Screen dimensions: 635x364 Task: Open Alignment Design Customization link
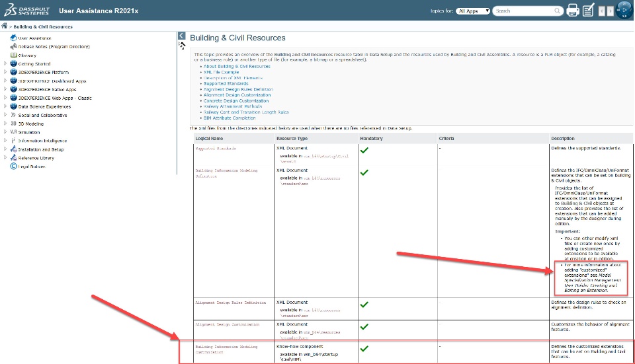(x=237, y=95)
